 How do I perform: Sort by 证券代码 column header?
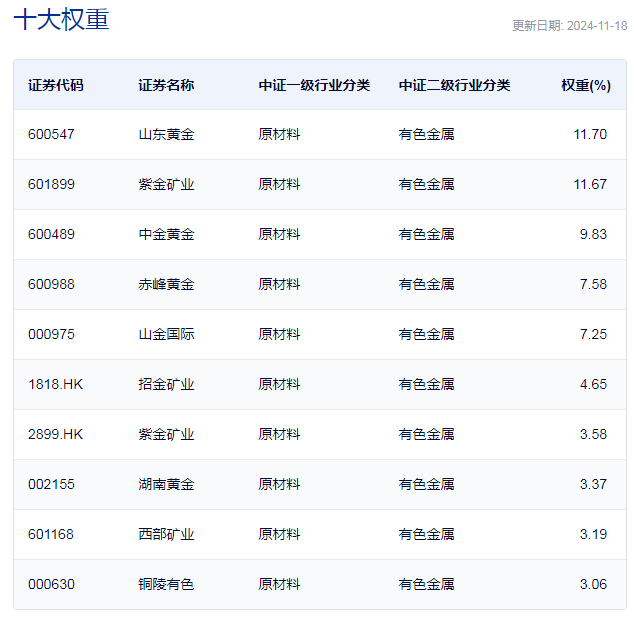56,85
